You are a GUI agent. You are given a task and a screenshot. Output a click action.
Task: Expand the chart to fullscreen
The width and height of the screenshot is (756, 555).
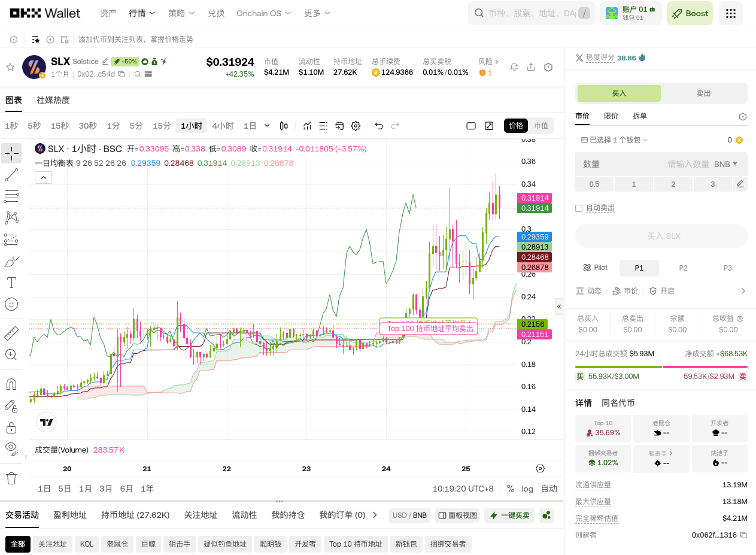coord(489,126)
